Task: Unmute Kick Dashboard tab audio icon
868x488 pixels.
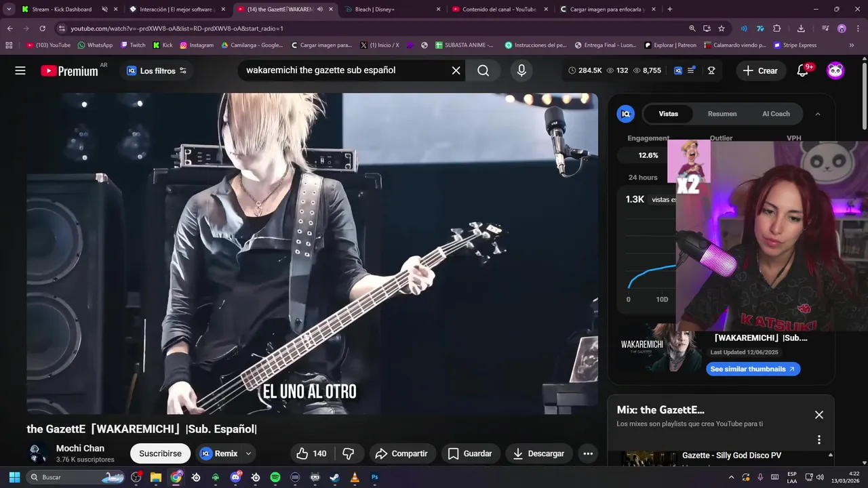Action: 104,9
